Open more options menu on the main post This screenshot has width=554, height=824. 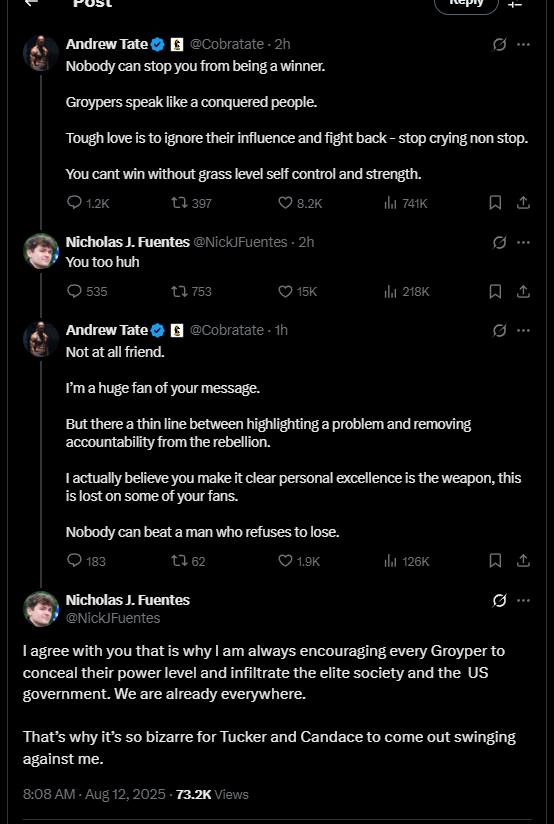click(x=524, y=600)
